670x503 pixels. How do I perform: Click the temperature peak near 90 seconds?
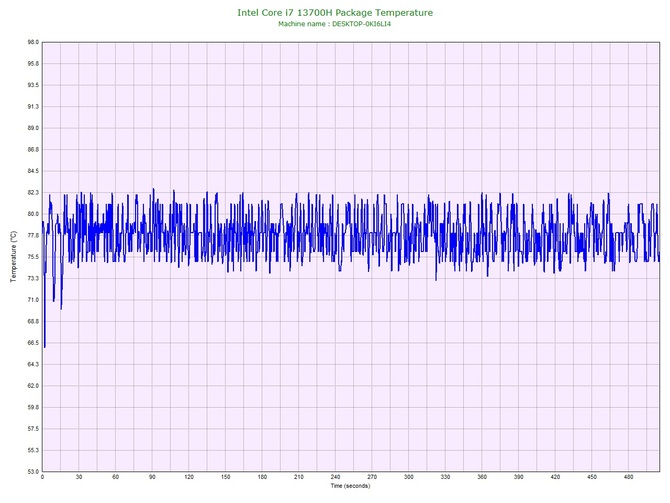coord(153,189)
